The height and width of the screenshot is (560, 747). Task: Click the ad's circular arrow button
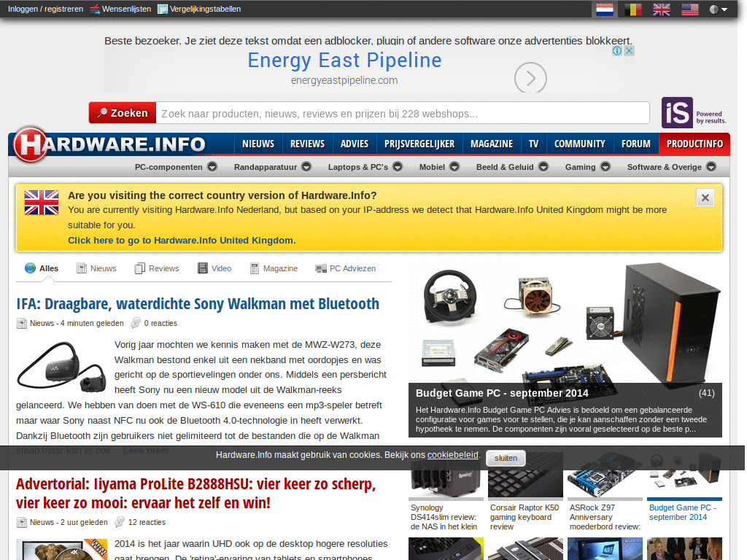(x=530, y=77)
